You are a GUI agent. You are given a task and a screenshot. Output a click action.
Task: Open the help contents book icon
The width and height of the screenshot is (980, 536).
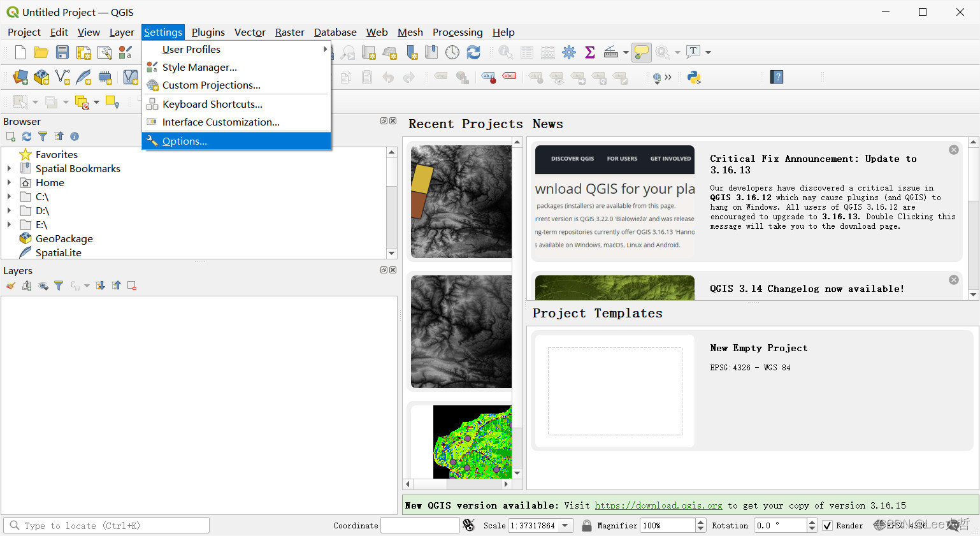point(777,77)
